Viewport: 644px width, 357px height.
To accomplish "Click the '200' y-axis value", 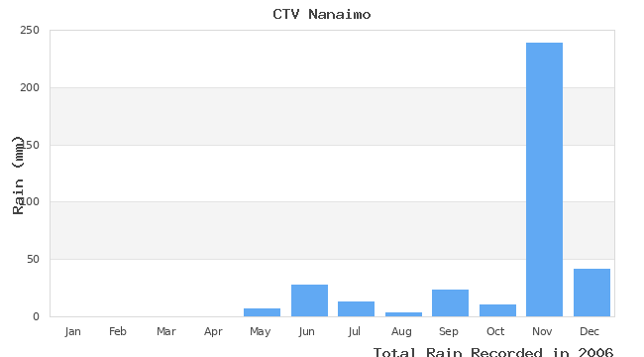I will pyautogui.click(x=30, y=87).
